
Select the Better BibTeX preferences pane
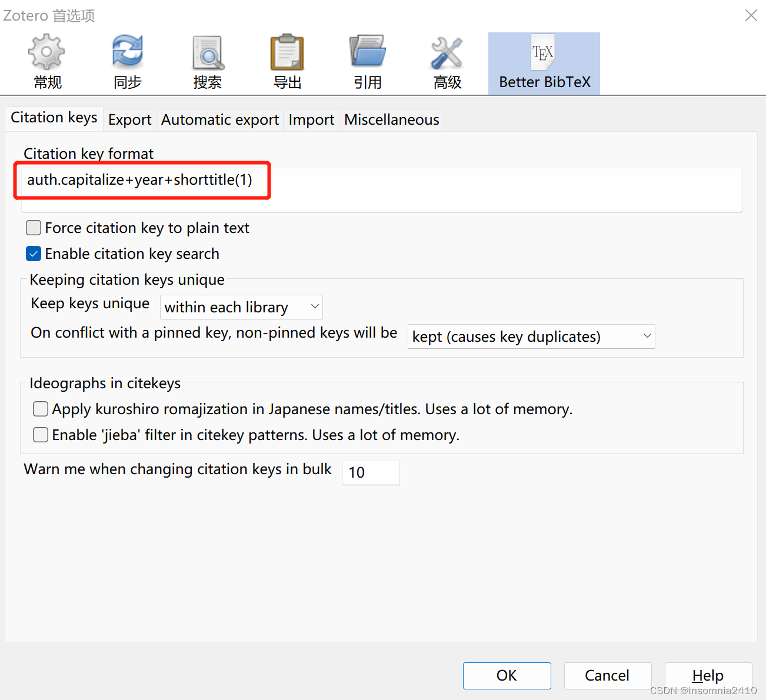[x=544, y=64]
